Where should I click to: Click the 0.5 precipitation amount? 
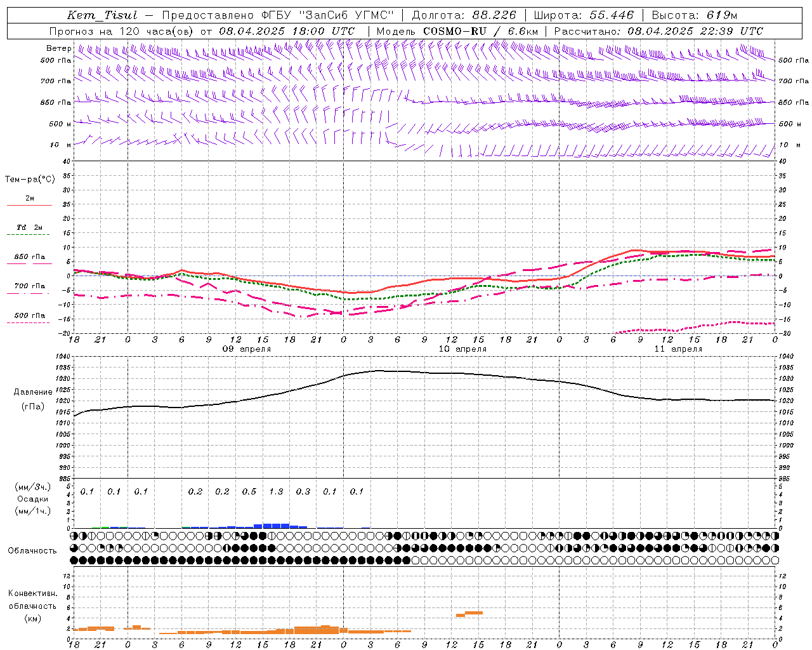(249, 492)
